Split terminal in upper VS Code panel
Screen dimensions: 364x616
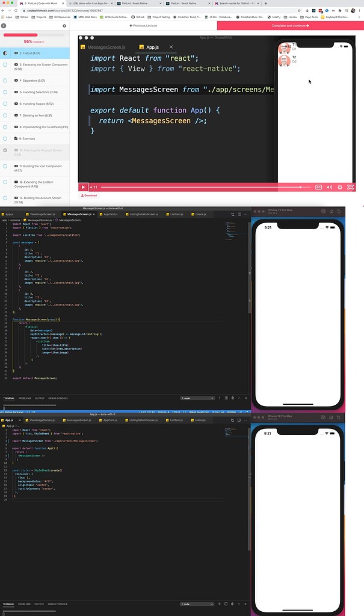tap(226, 398)
